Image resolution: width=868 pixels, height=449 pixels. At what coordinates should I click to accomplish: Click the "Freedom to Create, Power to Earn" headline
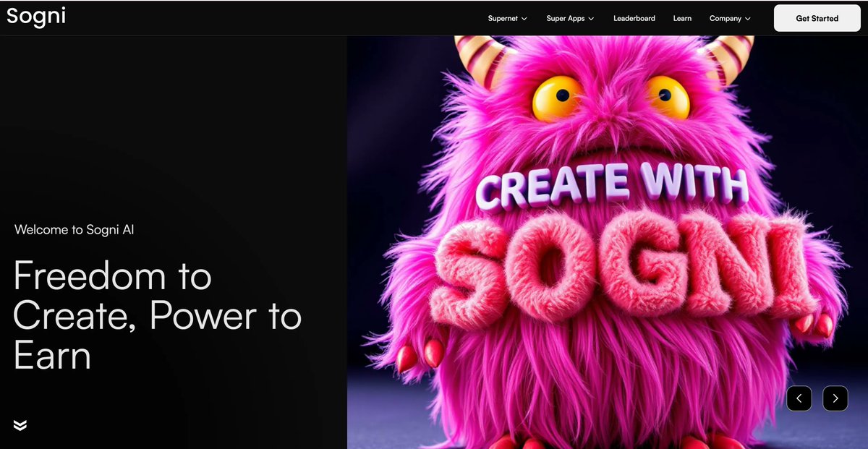click(158, 316)
